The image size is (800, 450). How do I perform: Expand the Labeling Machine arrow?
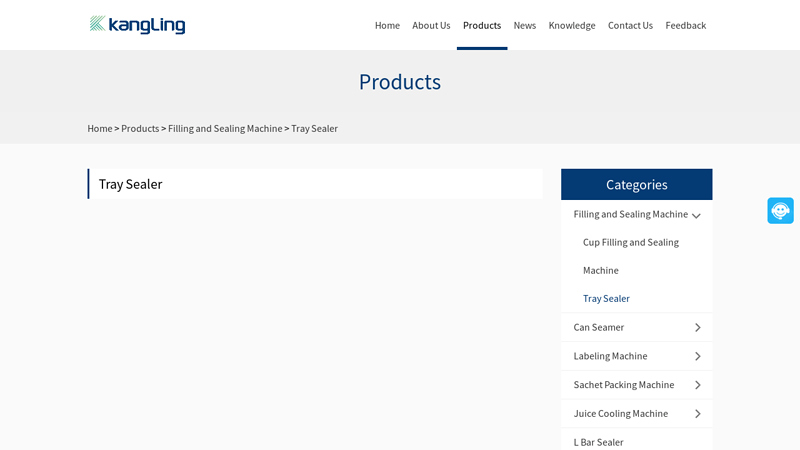click(697, 356)
